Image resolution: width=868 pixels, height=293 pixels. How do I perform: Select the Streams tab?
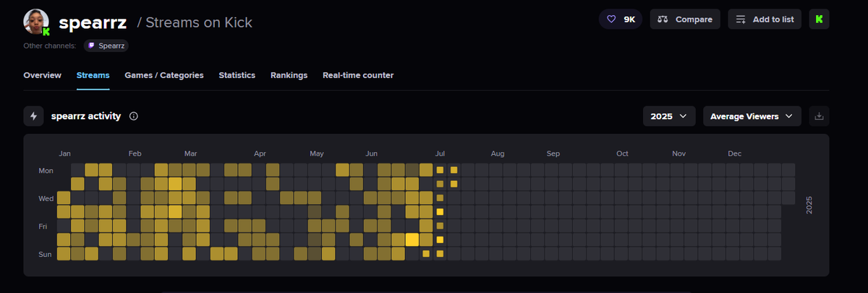(93, 75)
